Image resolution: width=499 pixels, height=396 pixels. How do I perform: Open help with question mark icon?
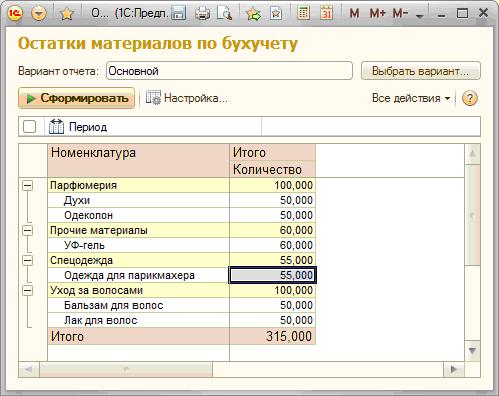coord(470,98)
